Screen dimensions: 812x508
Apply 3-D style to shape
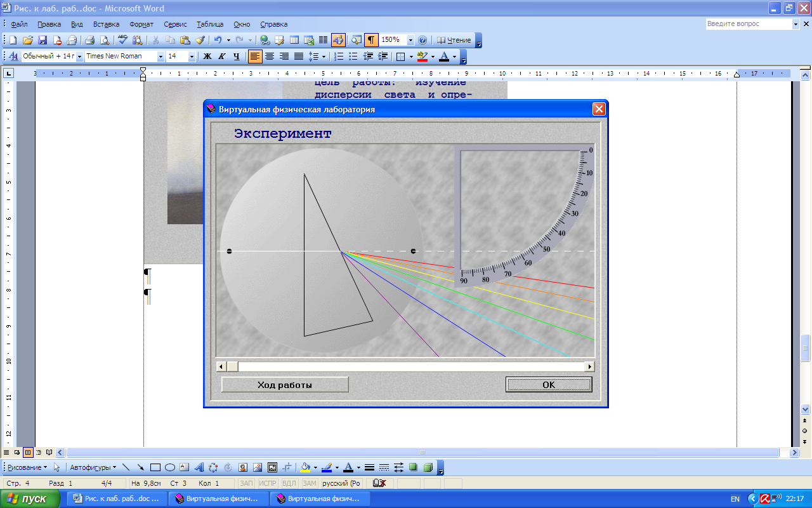[x=428, y=467]
